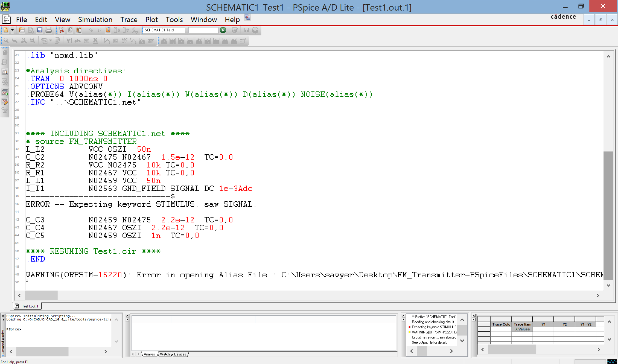618x364 pixels.
Task: Click the output file vertical scrollbar thumb
Action: click(608, 216)
